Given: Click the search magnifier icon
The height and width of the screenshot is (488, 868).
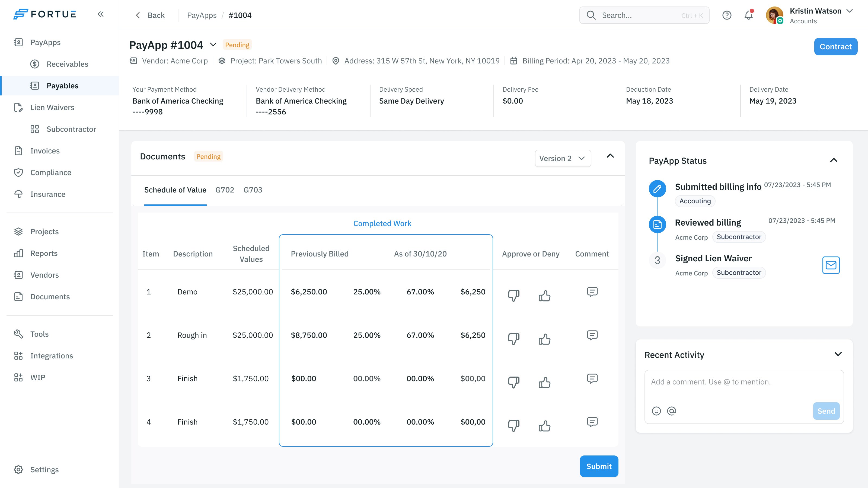Looking at the screenshot, I should pos(591,15).
